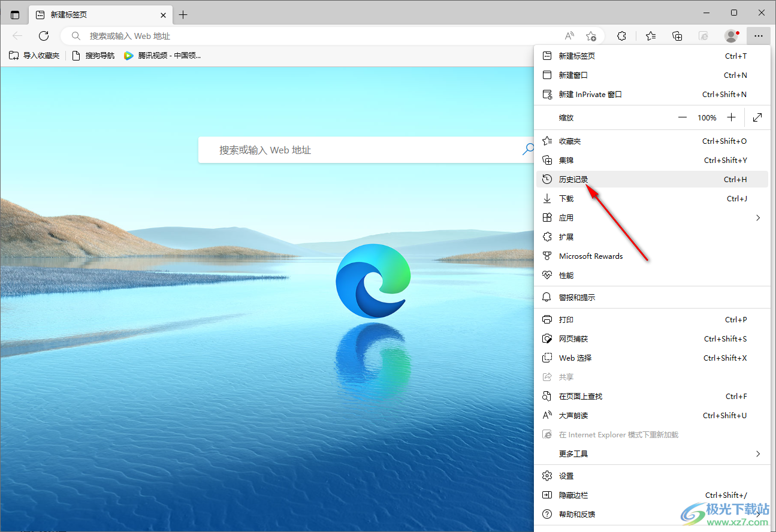
Task: Click the Internet Explorer mode toolbar icon
Action: (704, 36)
